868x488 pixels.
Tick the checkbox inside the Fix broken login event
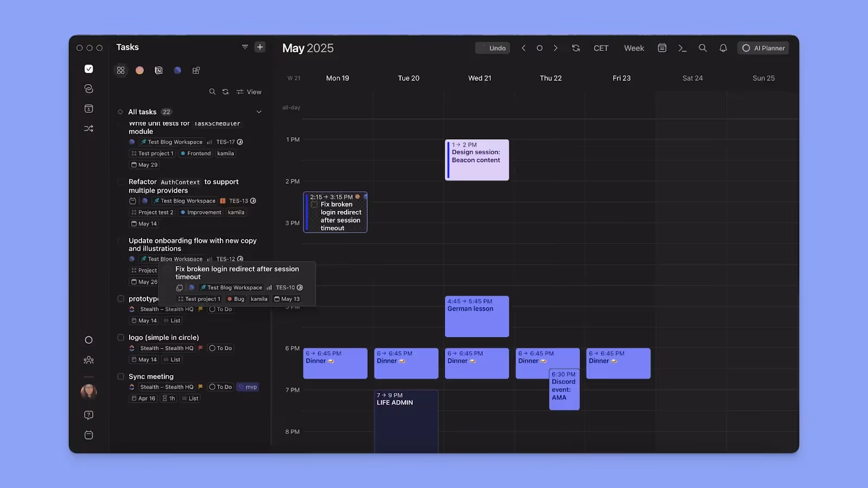tap(314, 204)
